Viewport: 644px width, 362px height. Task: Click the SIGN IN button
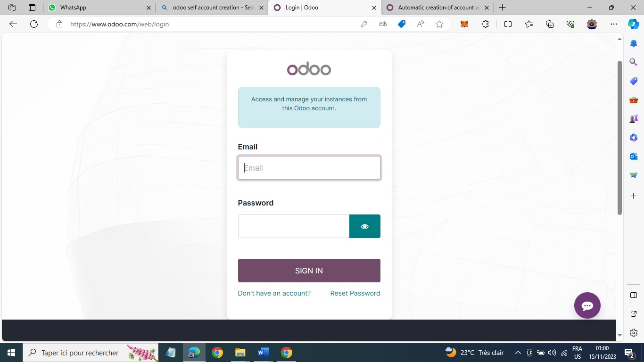coord(309,271)
